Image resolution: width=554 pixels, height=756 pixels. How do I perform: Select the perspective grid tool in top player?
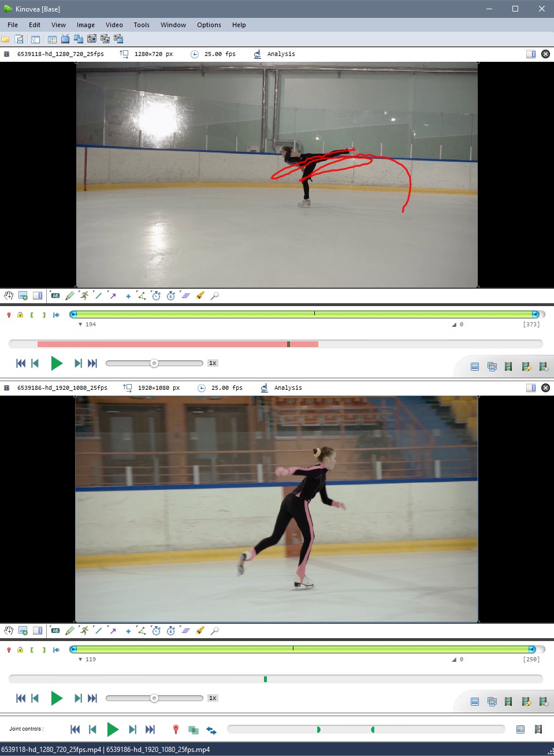[x=185, y=296]
